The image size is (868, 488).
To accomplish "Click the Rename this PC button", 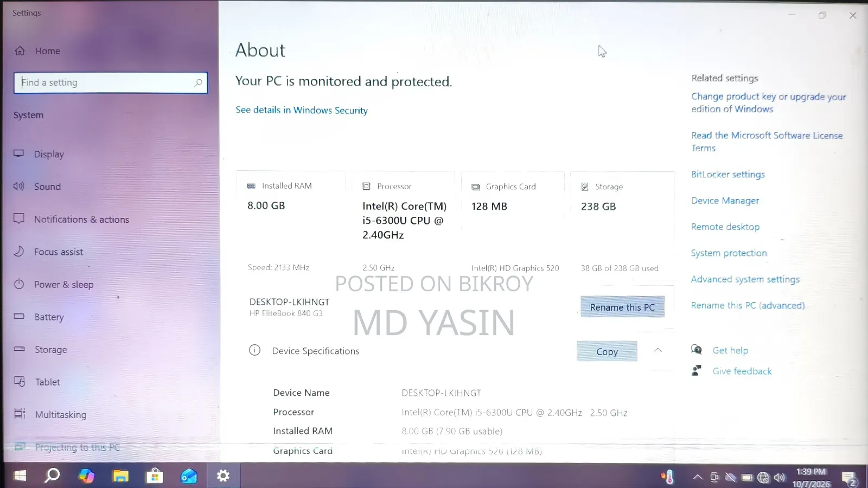I will coord(622,307).
